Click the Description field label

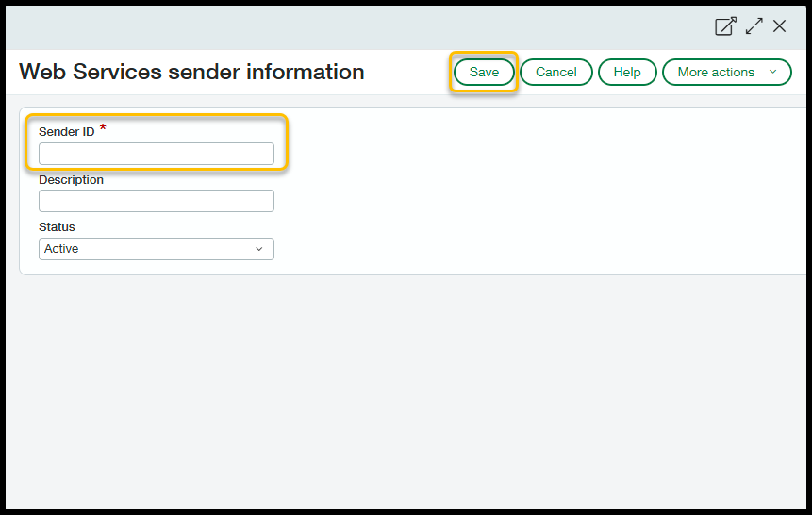(x=71, y=179)
